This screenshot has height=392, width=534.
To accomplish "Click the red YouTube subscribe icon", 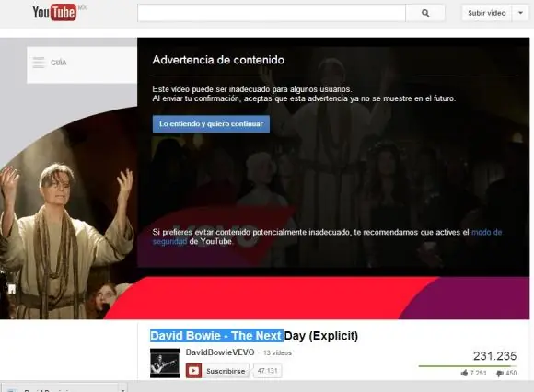I will click(193, 371).
